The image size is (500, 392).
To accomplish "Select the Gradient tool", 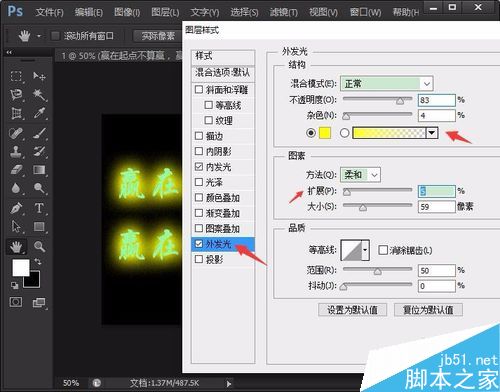I will click(39, 170).
